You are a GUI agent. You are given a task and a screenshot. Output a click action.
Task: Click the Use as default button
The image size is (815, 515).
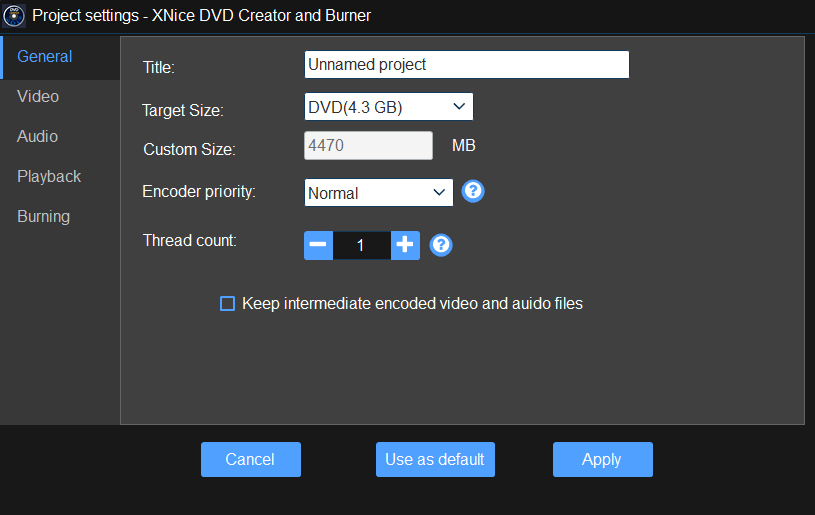(435, 460)
